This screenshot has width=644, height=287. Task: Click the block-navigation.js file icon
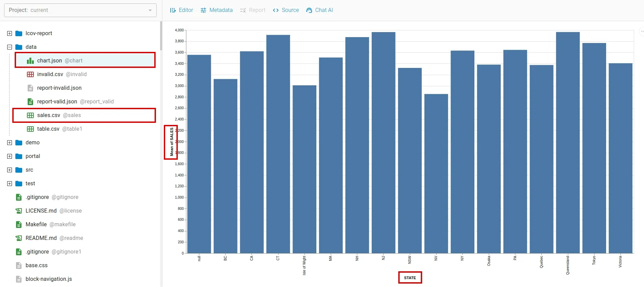click(19, 279)
